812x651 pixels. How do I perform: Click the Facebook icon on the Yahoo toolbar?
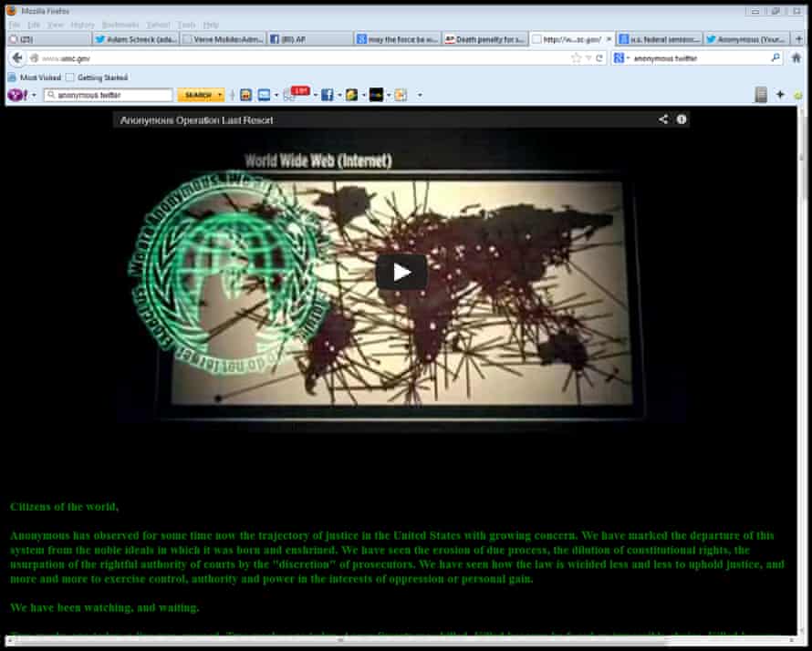328,94
